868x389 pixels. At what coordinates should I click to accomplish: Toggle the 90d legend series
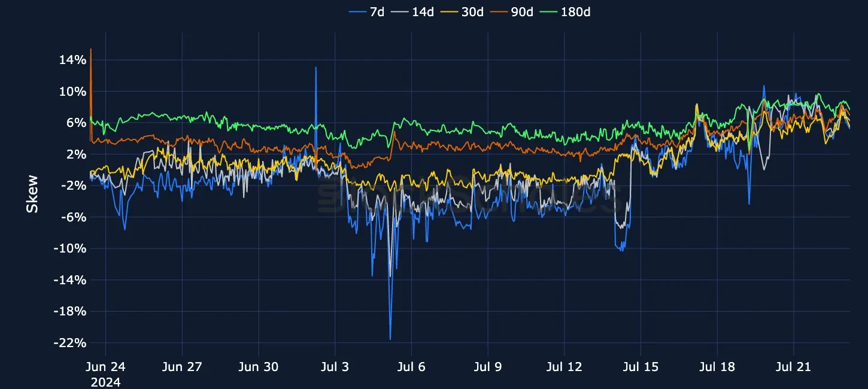coord(513,12)
